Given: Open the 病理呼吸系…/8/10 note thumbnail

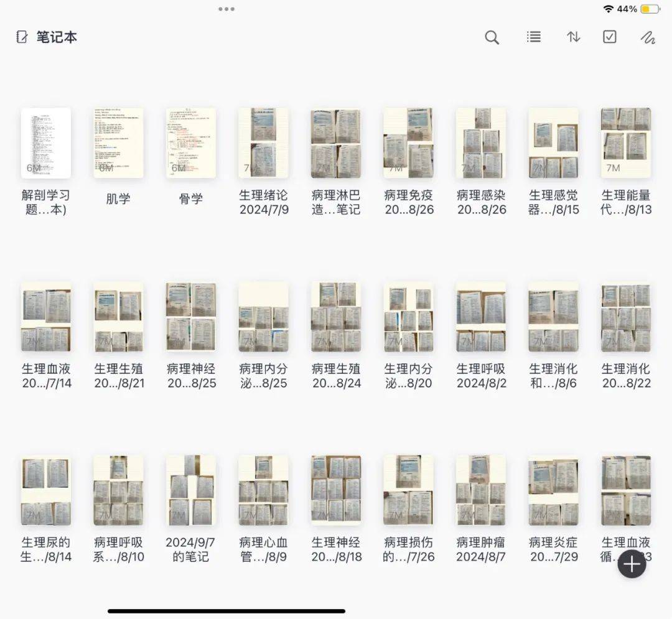Looking at the screenshot, I should tap(118, 490).
